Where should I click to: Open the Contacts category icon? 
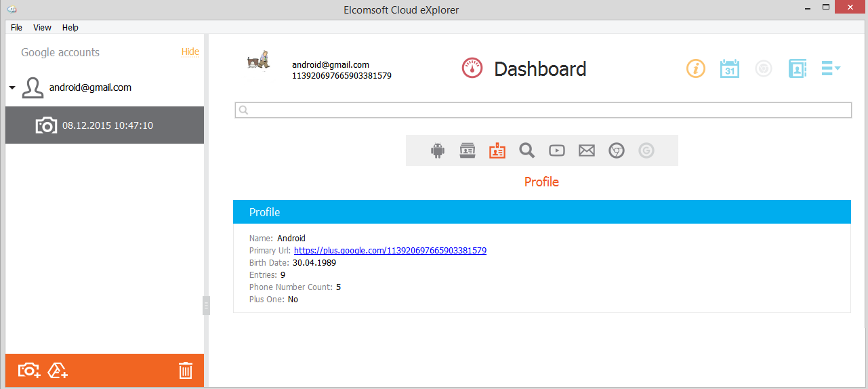pyautogui.click(x=468, y=150)
